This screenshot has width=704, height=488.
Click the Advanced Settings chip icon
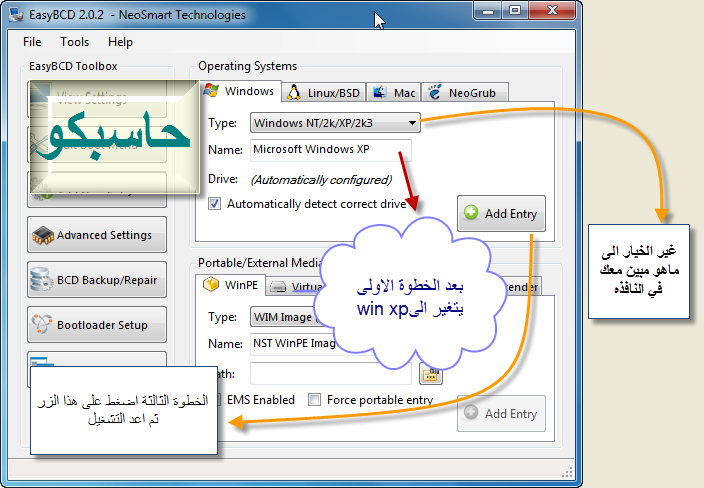coord(43,235)
